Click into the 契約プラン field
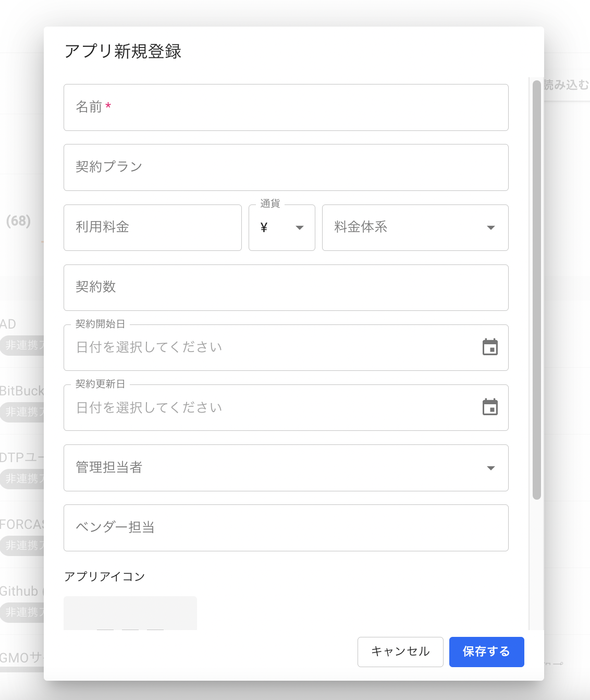Image resolution: width=590 pixels, height=700 pixels. [x=286, y=167]
